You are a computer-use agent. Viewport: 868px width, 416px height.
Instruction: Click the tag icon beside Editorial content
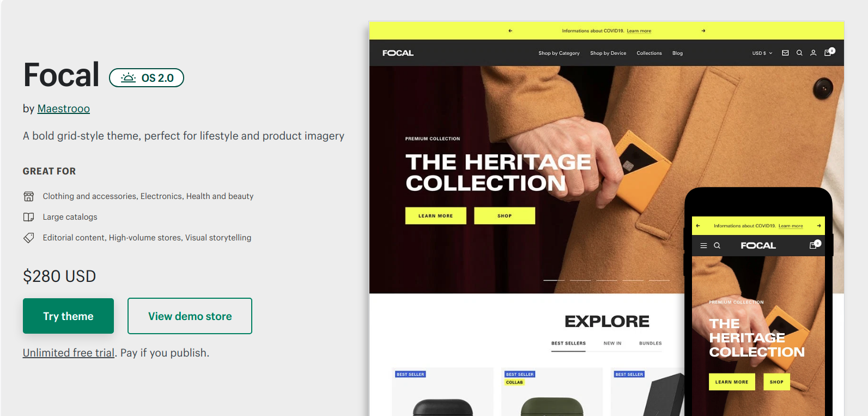pyautogui.click(x=29, y=238)
